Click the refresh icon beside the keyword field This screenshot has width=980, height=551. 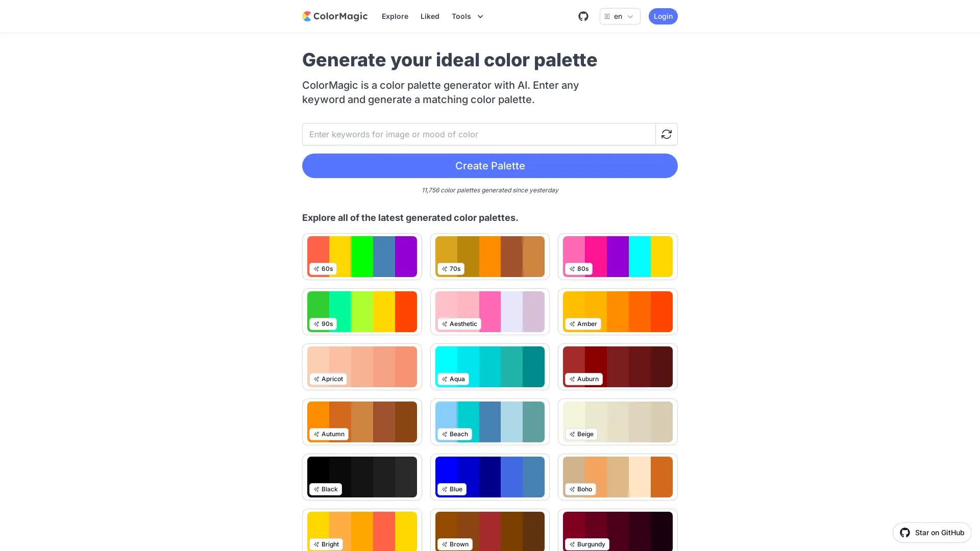coord(666,134)
